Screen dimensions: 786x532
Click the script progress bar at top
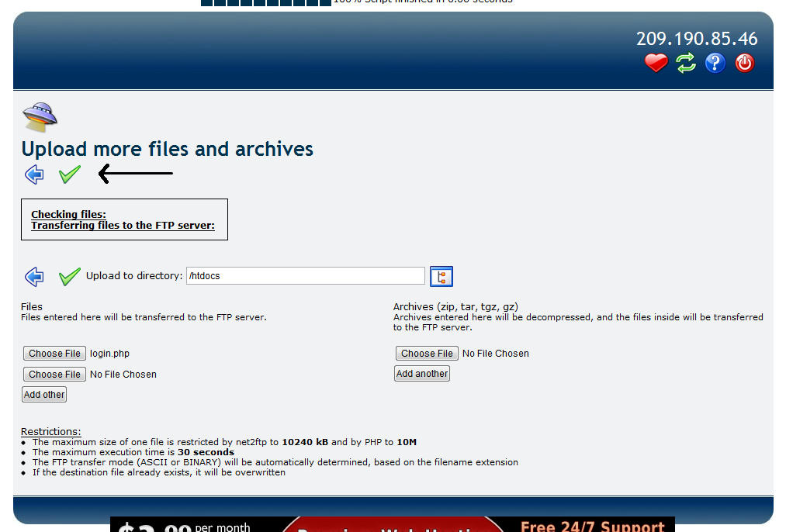pos(265,2)
